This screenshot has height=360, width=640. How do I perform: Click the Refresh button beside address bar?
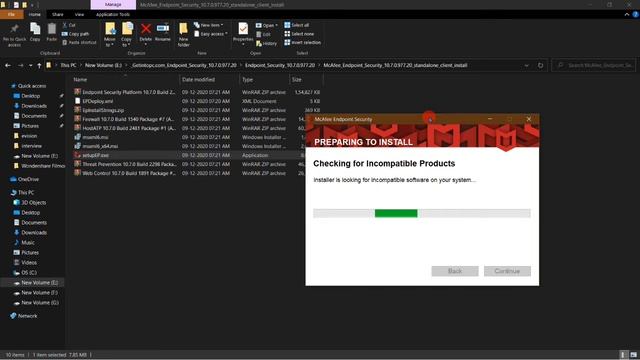540,65
